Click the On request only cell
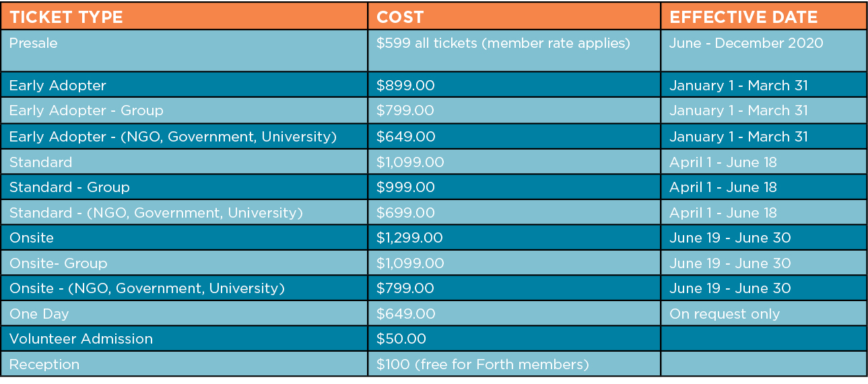The width and height of the screenshot is (868, 384). point(725,314)
